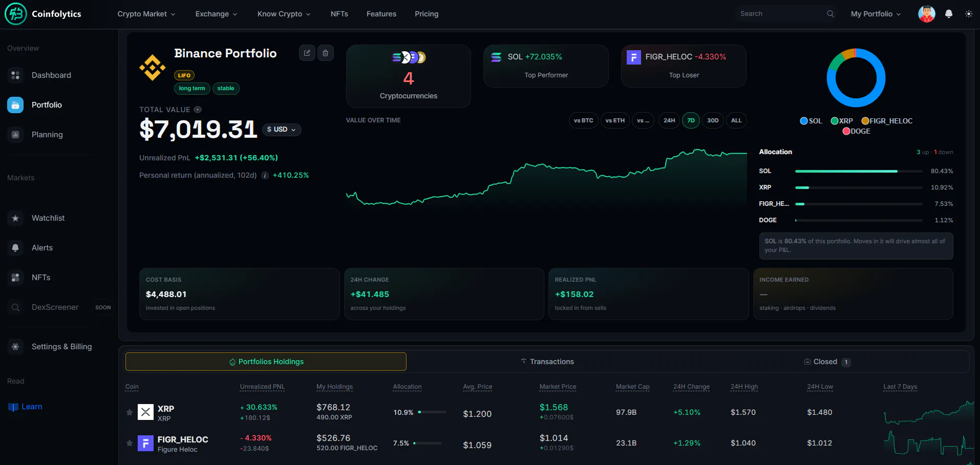Click the Coinfolytics logo icon
Screen dimensions: 980x465
click(x=15, y=14)
